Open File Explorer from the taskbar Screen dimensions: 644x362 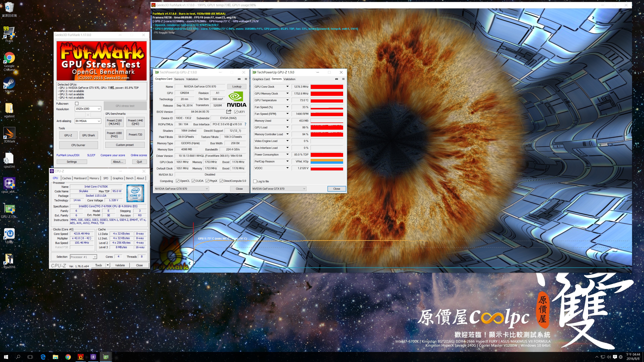pos(56,357)
